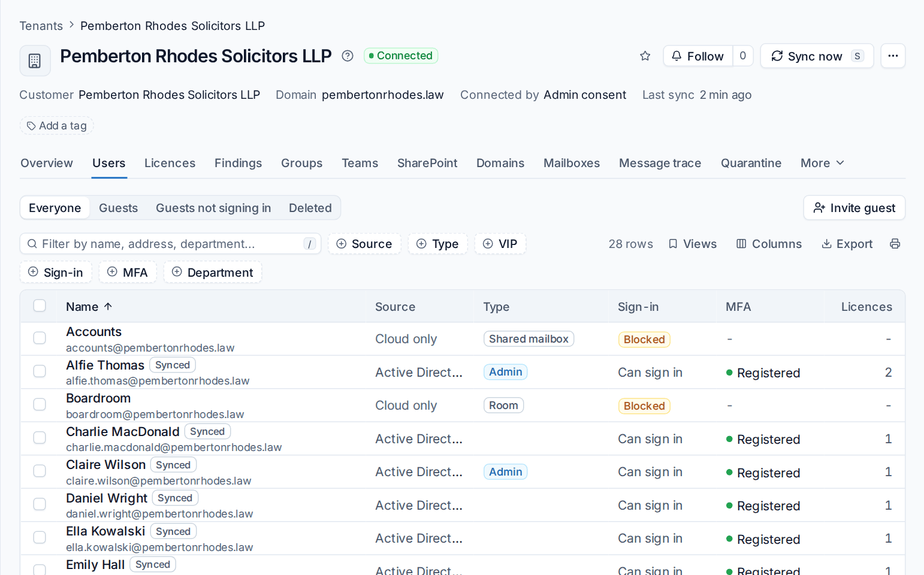Open the Columns chooser
This screenshot has height=575, width=924.
click(x=769, y=244)
